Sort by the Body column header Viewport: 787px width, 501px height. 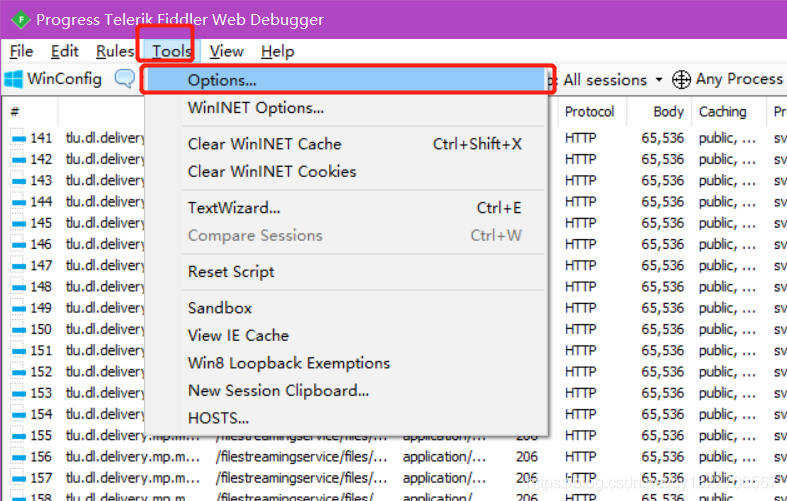(669, 111)
